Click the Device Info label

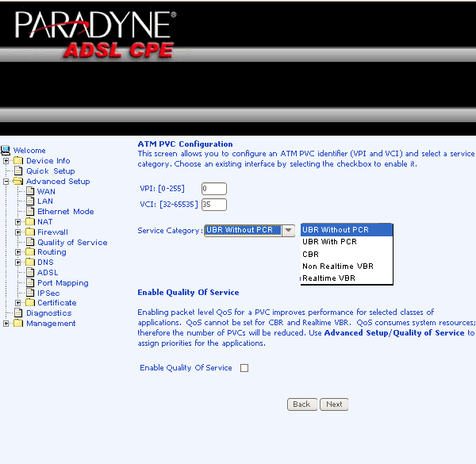(x=48, y=161)
